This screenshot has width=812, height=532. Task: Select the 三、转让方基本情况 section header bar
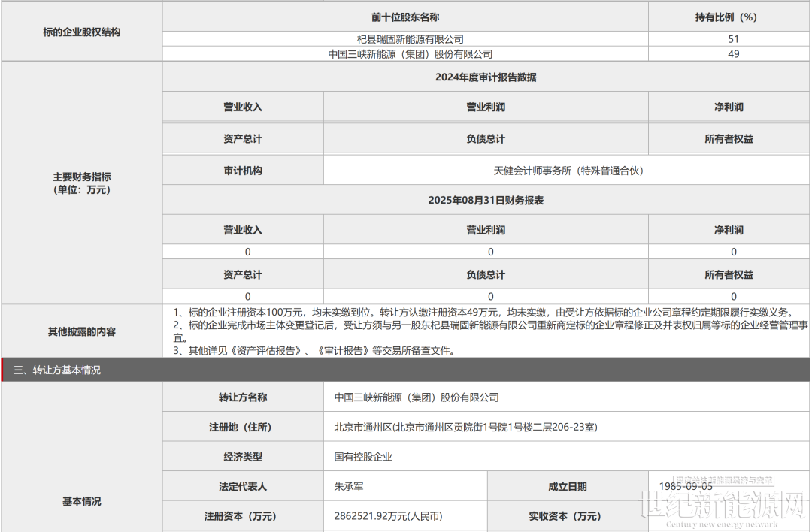57,370
